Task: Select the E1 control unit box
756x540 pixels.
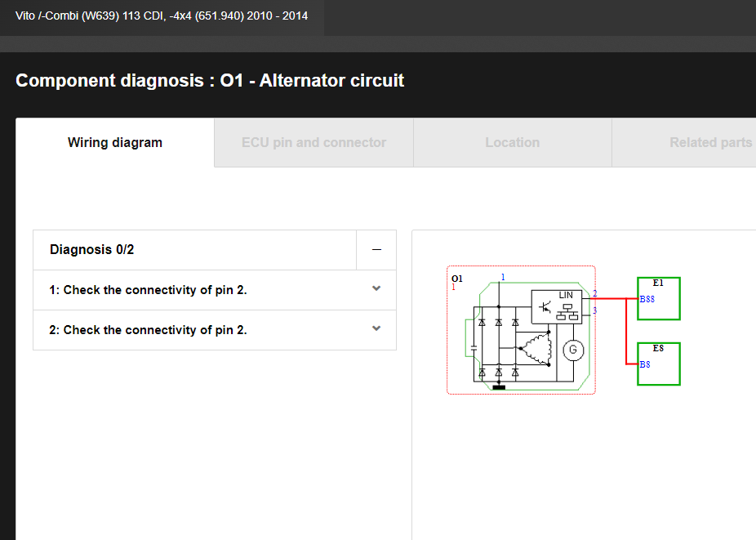Action: 659,299
